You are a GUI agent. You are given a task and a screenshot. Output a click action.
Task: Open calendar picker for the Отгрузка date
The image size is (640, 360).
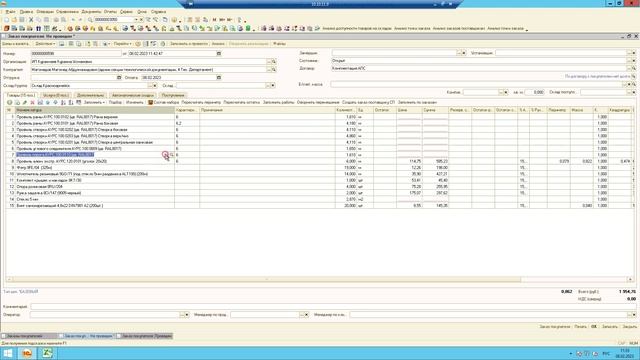point(119,78)
